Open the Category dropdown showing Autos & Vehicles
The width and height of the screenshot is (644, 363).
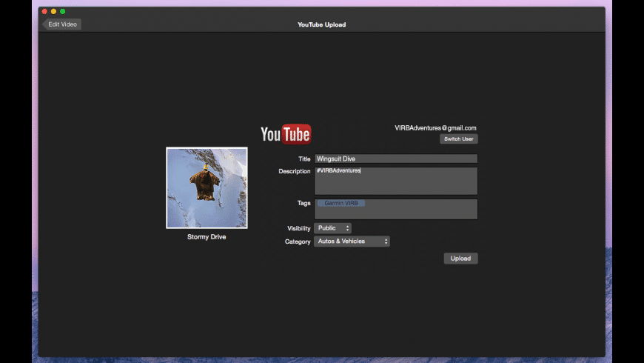click(352, 242)
